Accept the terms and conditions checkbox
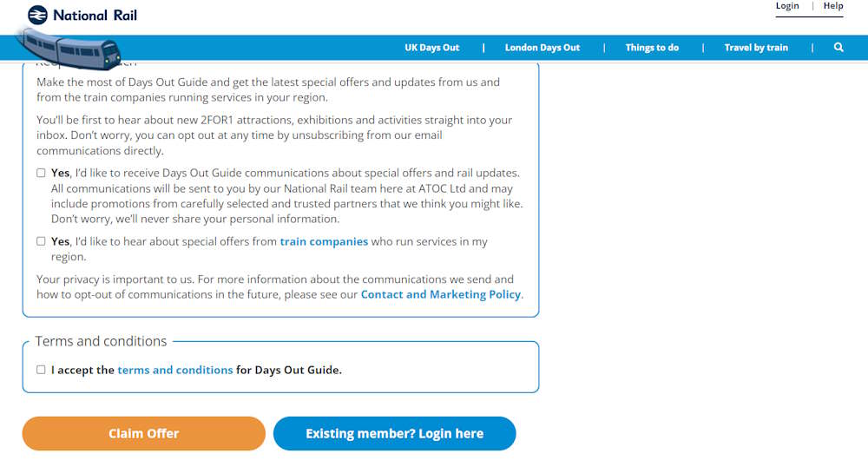Image resolution: width=868 pixels, height=460 pixels. pos(41,370)
